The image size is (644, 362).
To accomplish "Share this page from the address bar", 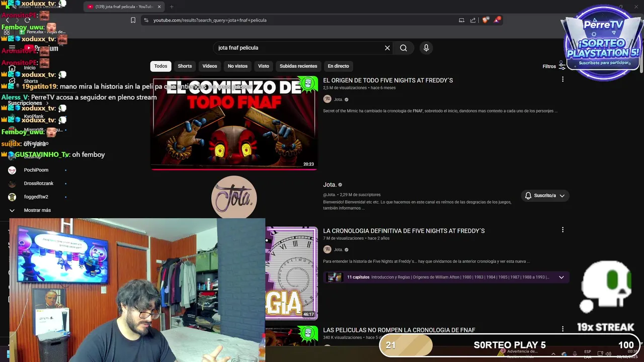I will [473, 20].
